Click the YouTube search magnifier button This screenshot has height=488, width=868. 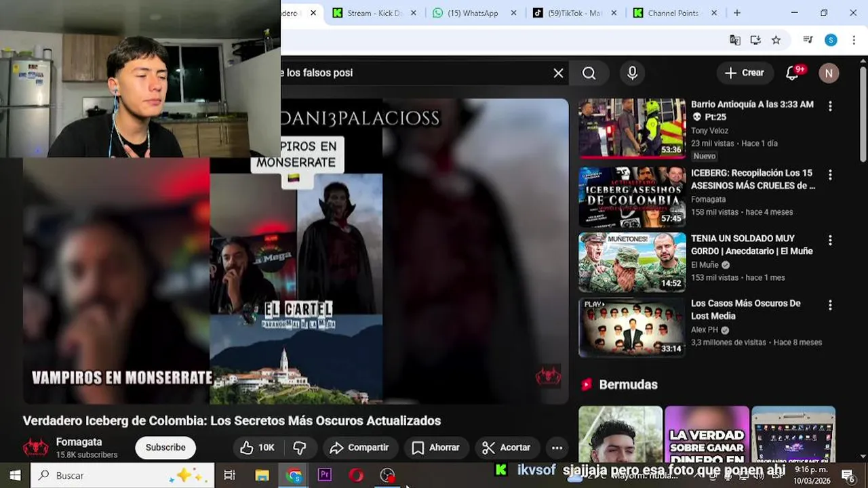(x=589, y=73)
